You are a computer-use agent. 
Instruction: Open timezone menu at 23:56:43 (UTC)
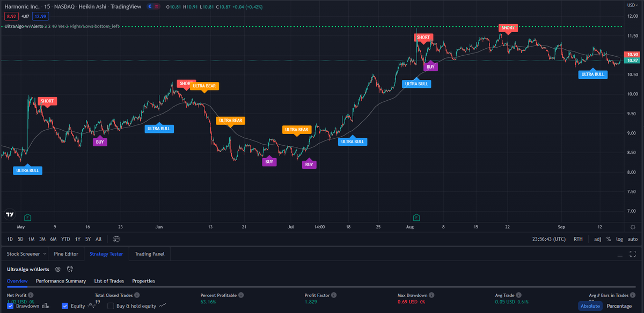click(x=548, y=239)
